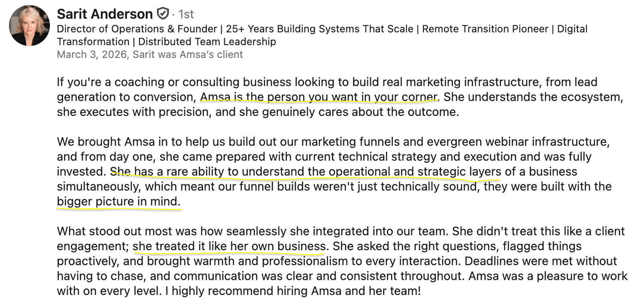Viewport: 644px width, 306px height.
Task: Select "25+ Years Building Systems That Scale" text
Action: pyautogui.click(x=319, y=29)
